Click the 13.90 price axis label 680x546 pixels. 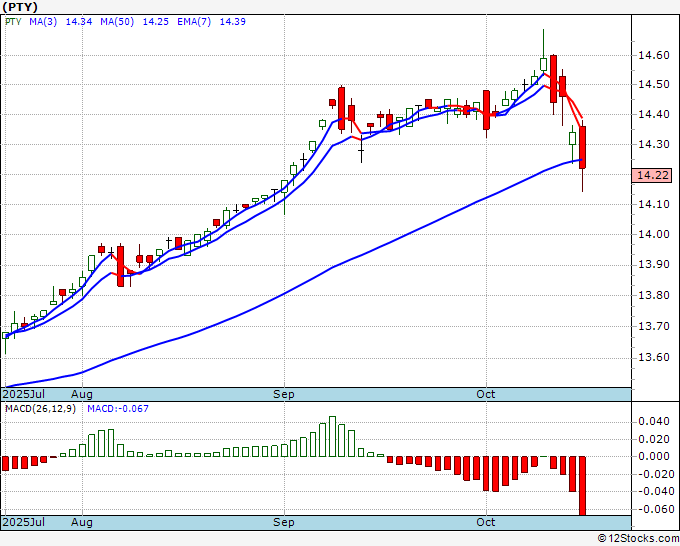[654, 265]
